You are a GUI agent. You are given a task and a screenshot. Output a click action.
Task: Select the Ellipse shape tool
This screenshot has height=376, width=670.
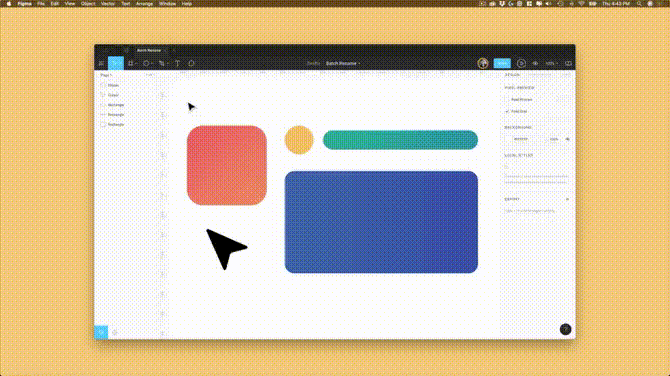coord(146,63)
